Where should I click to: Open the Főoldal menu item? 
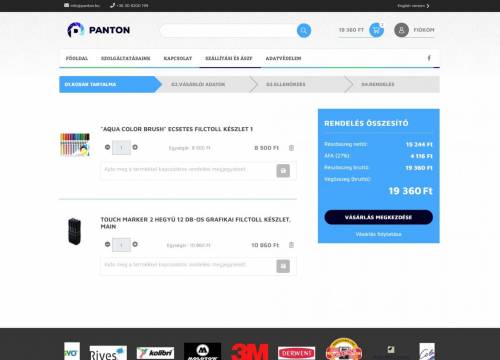point(77,58)
